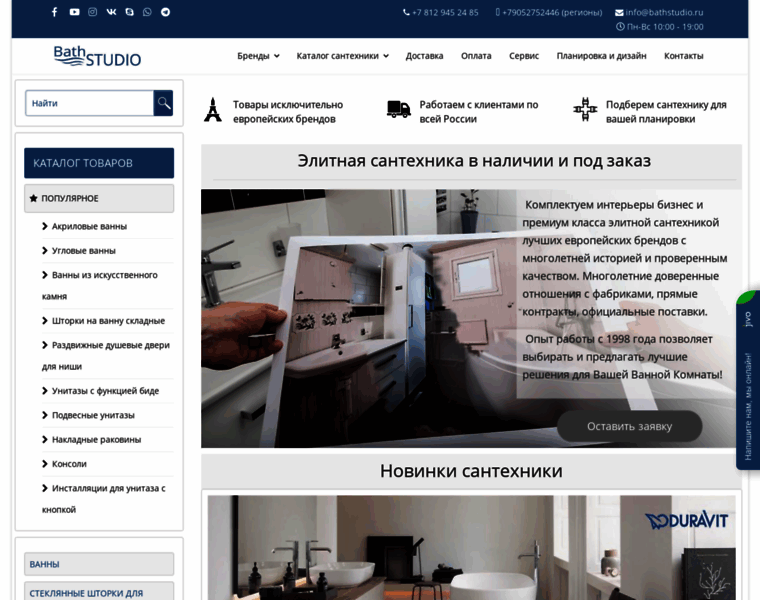Open Раздвижные душевые двери для ниши
Screen dimensions: 760x600
(106, 355)
